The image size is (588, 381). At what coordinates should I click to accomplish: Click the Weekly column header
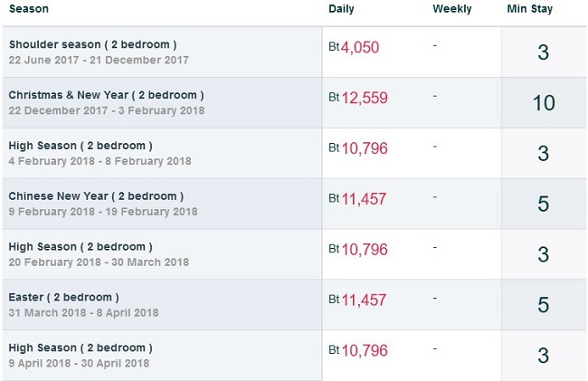coord(452,9)
